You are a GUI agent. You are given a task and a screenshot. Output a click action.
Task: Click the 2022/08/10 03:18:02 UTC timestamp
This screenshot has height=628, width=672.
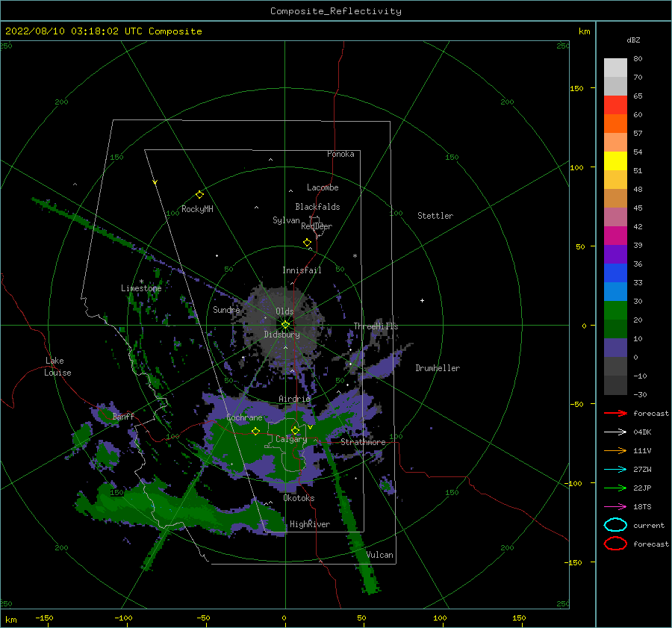pos(74,31)
